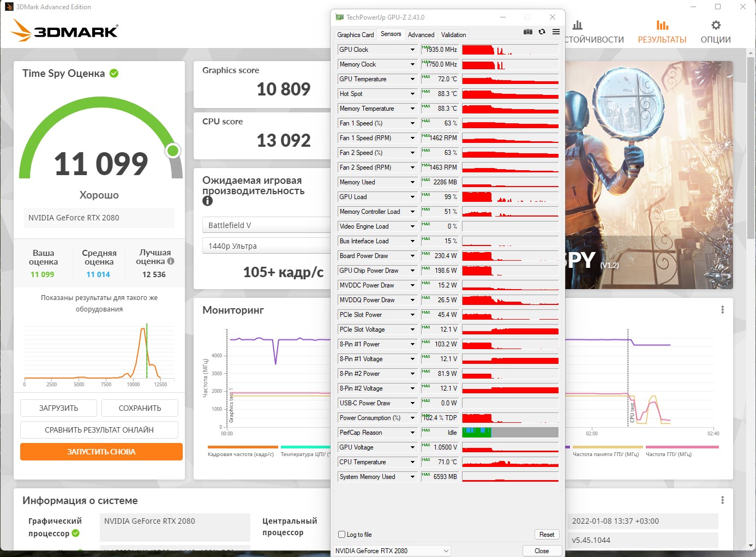Open the three-dot menu of the Мониторинг panel

pos(723,310)
